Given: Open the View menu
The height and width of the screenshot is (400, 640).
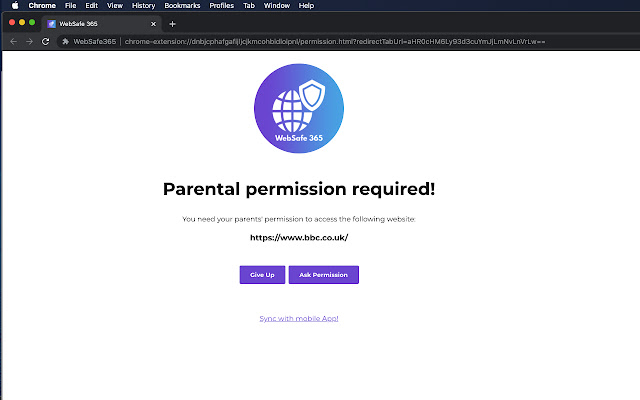Looking at the screenshot, I should click(x=115, y=5).
